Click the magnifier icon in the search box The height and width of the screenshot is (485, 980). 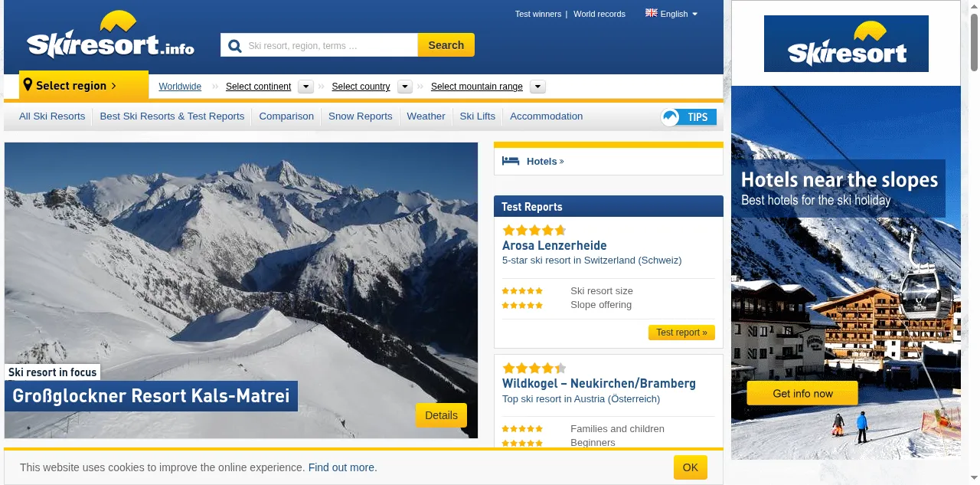click(235, 45)
